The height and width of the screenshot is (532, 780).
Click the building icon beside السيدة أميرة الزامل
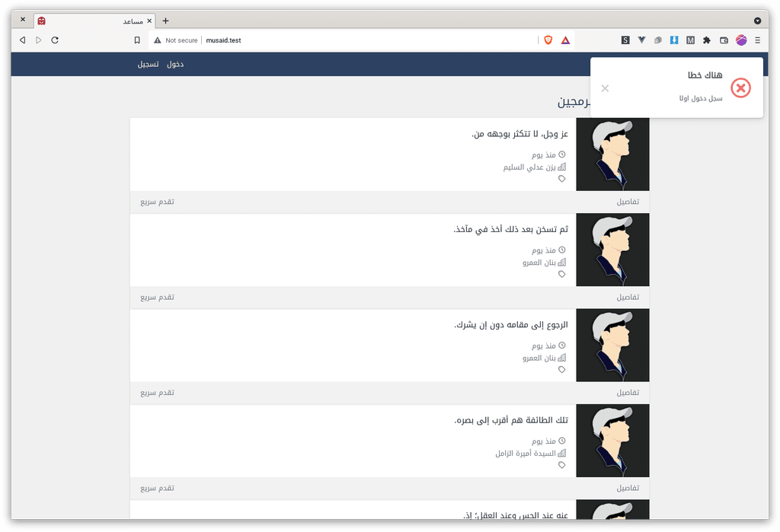click(562, 454)
